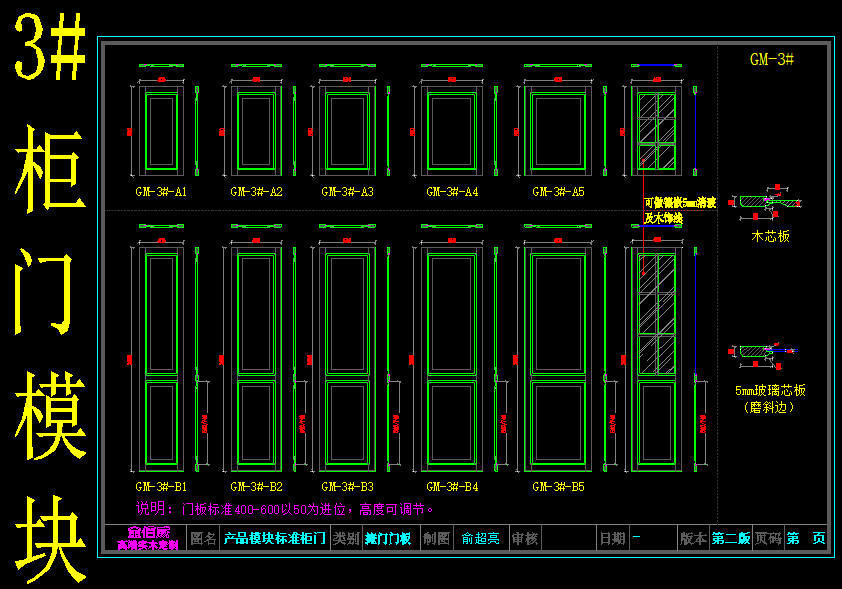Select the 产品模块标准柜门 title block cell
This screenshot has height=589, width=842.
click(x=274, y=539)
